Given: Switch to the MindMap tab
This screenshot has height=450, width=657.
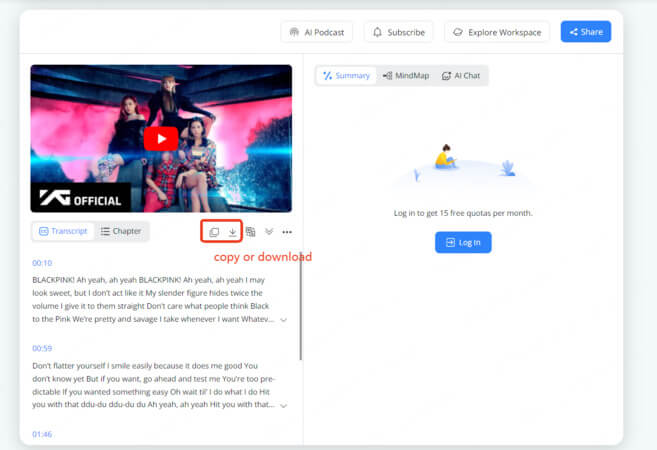Looking at the screenshot, I should [x=406, y=76].
